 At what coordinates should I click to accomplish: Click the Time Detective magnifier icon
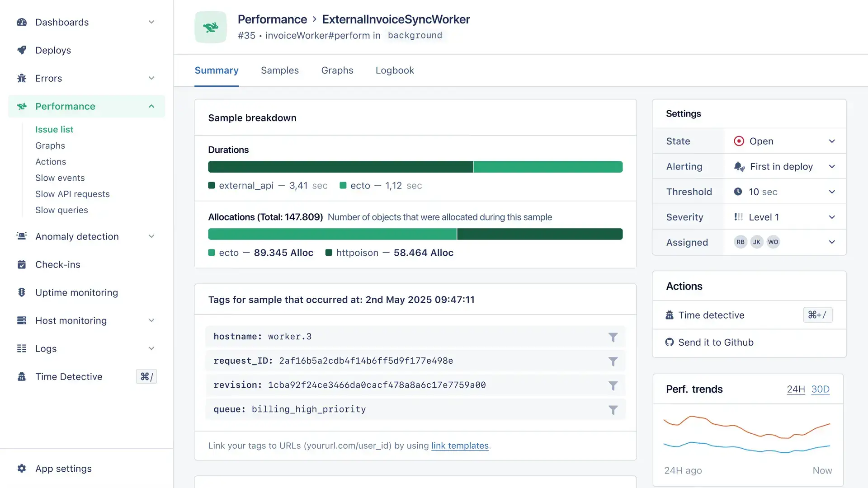(22, 376)
